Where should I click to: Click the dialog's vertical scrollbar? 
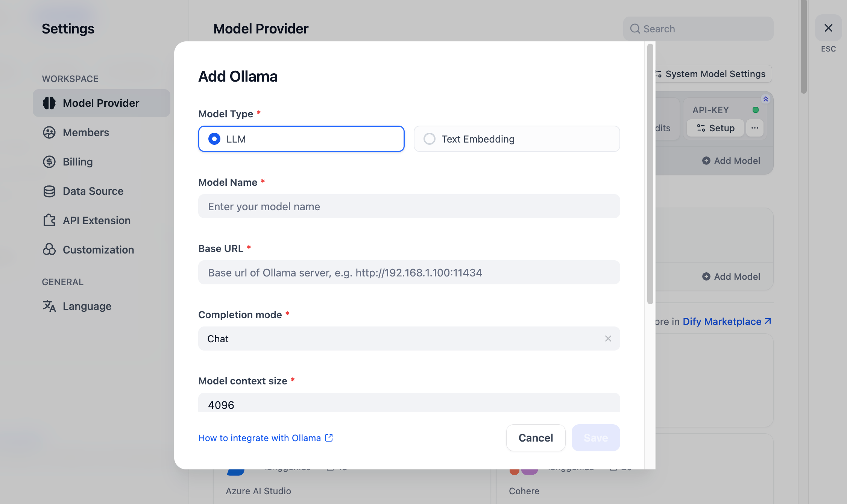click(650, 173)
